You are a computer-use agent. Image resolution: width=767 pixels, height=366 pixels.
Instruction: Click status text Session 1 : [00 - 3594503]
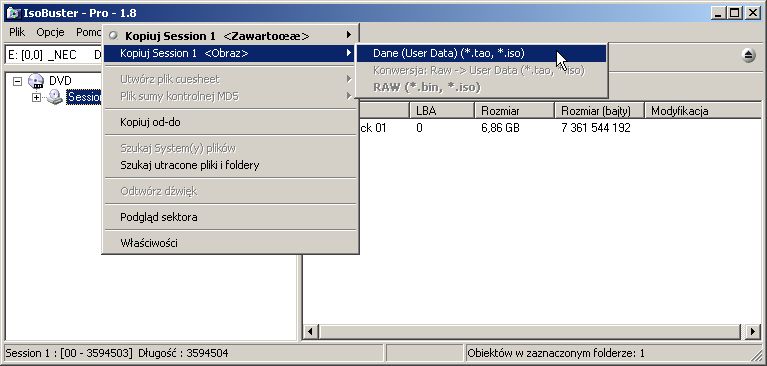pos(69,353)
